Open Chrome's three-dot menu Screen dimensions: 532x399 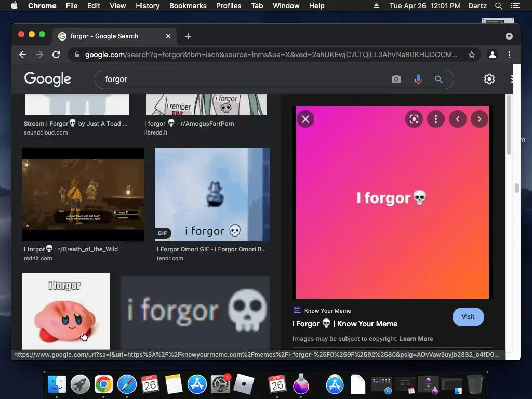pyautogui.click(x=509, y=55)
